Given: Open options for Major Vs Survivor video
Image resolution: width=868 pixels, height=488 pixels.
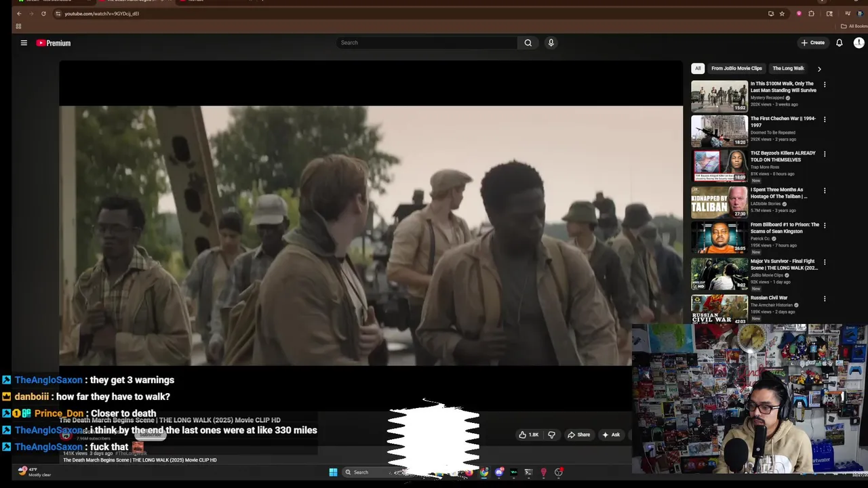Looking at the screenshot, I should point(825,262).
